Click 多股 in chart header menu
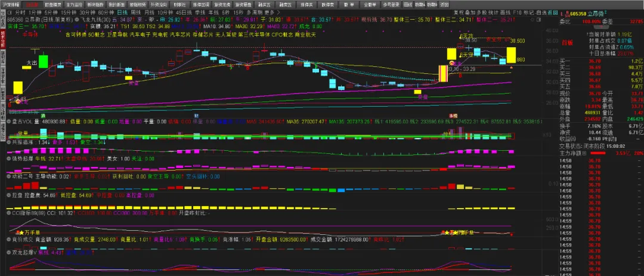Screen dimensions: 644x276 [482, 13]
